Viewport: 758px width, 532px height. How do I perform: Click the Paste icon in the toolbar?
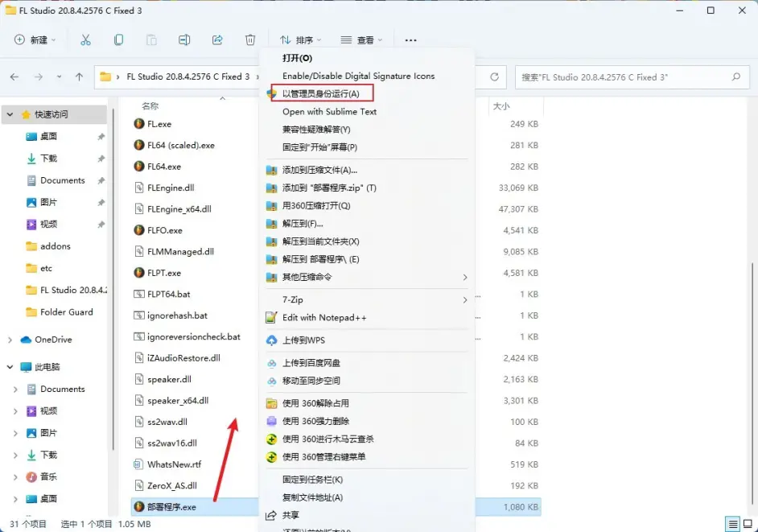pos(150,39)
